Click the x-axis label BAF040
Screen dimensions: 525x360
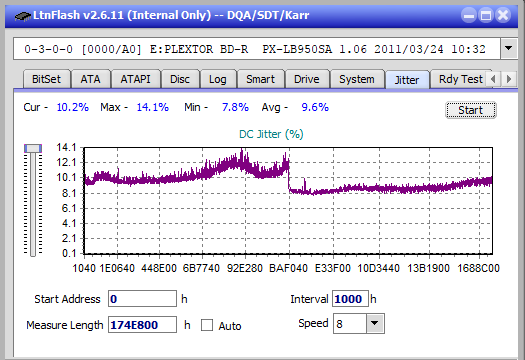[x=288, y=268]
